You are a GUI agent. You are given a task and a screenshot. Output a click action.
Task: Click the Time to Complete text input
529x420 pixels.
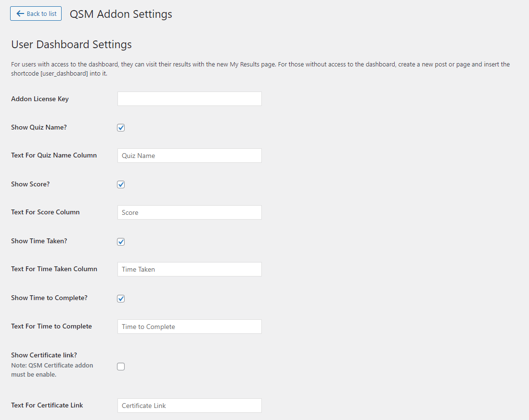coord(190,327)
